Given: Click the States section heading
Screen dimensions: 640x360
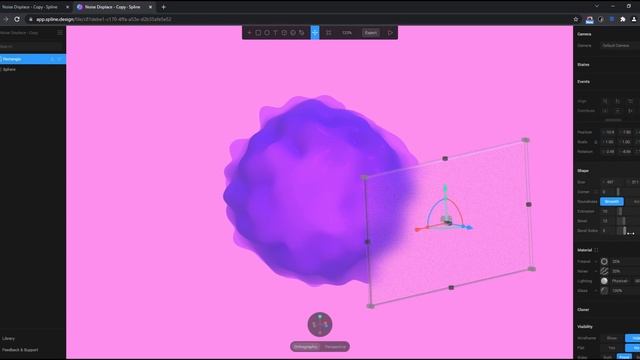Looking at the screenshot, I should click(x=583, y=65).
